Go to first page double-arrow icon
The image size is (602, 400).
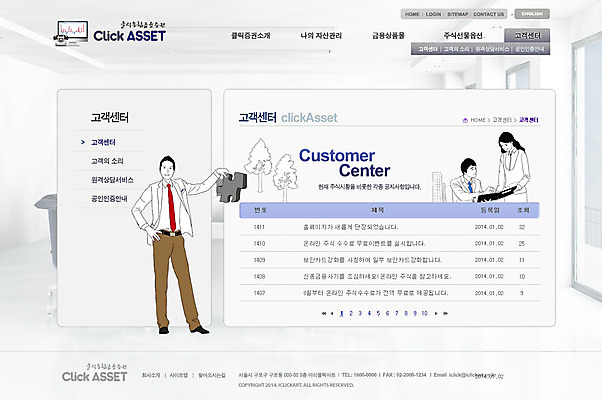pyautogui.click(x=324, y=314)
